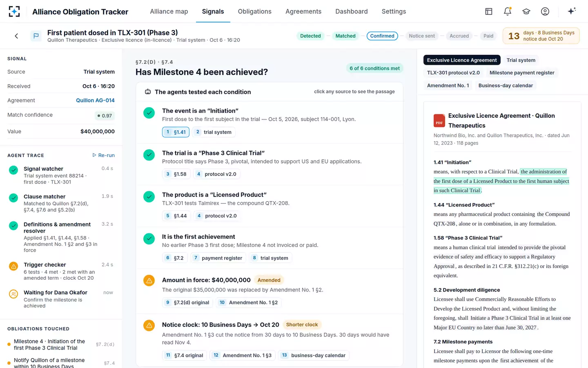Open source 7 payment register chip
The height and width of the screenshot is (368, 588).
(218, 258)
